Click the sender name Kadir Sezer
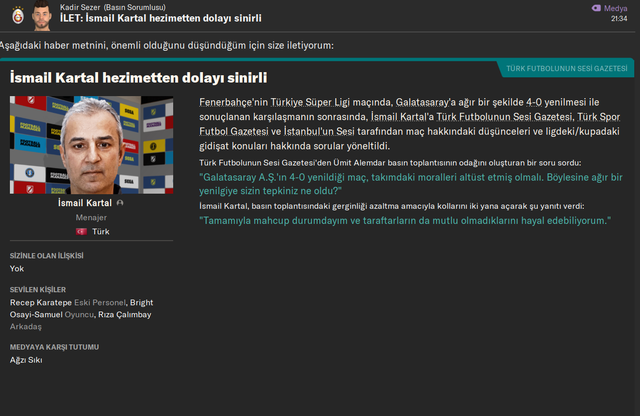This screenshot has width=640, height=416. pyautogui.click(x=80, y=7)
